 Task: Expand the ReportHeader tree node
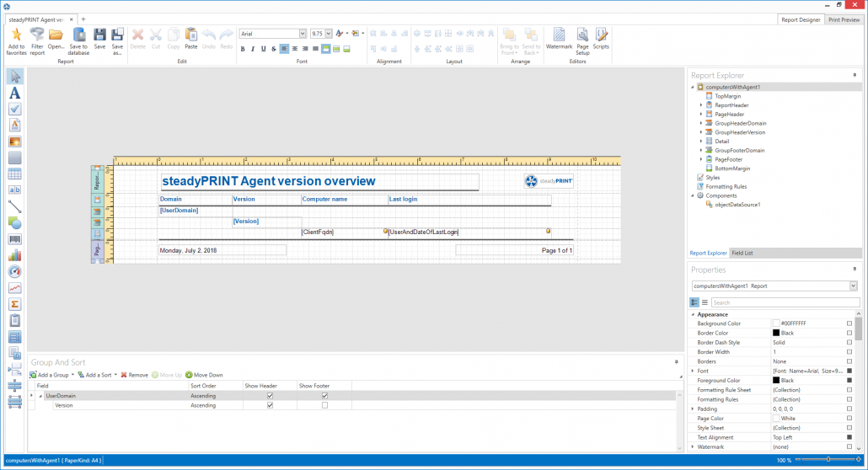click(701, 105)
